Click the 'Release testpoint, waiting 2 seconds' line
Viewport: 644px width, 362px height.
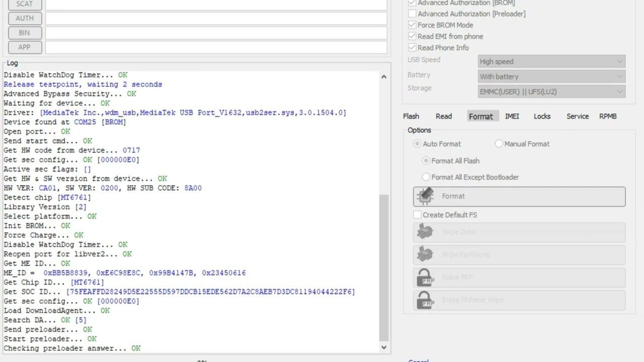(x=83, y=84)
